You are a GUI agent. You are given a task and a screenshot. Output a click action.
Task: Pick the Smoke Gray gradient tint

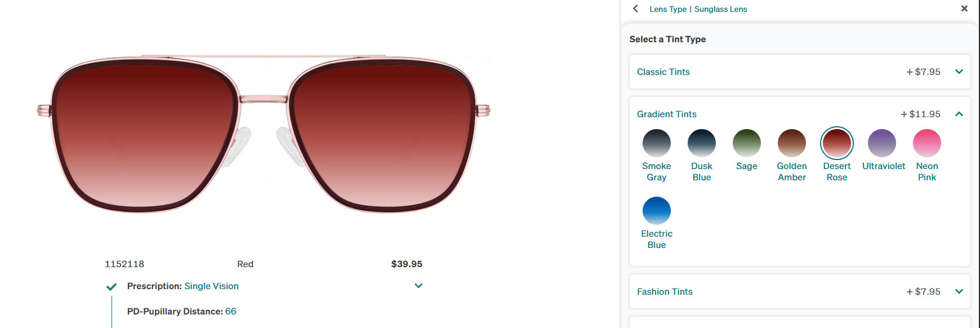point(657,143)
